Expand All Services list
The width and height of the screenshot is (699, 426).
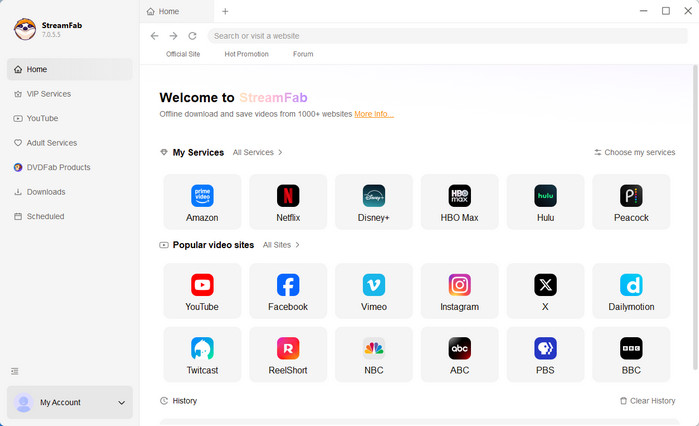point(257,152)
